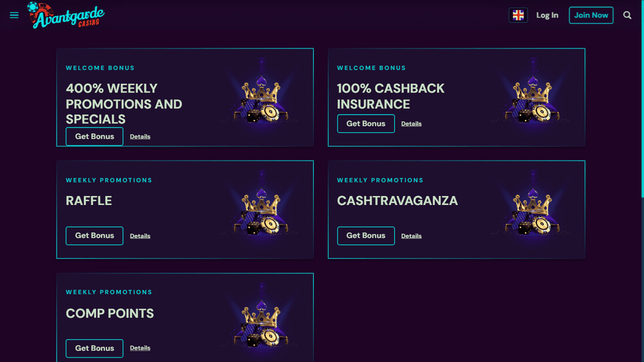Claim the Raffle Get Bonus button

click(94, 236)
